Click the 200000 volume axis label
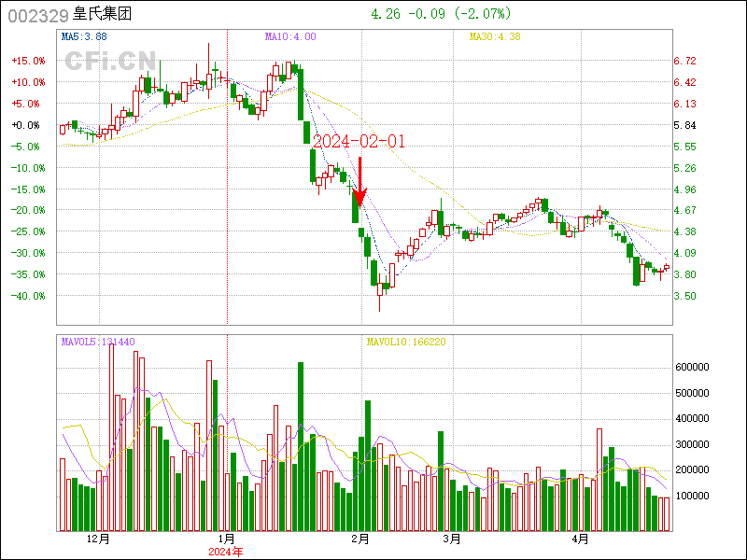This screenshot has height=560, width=747. [692, 470]
